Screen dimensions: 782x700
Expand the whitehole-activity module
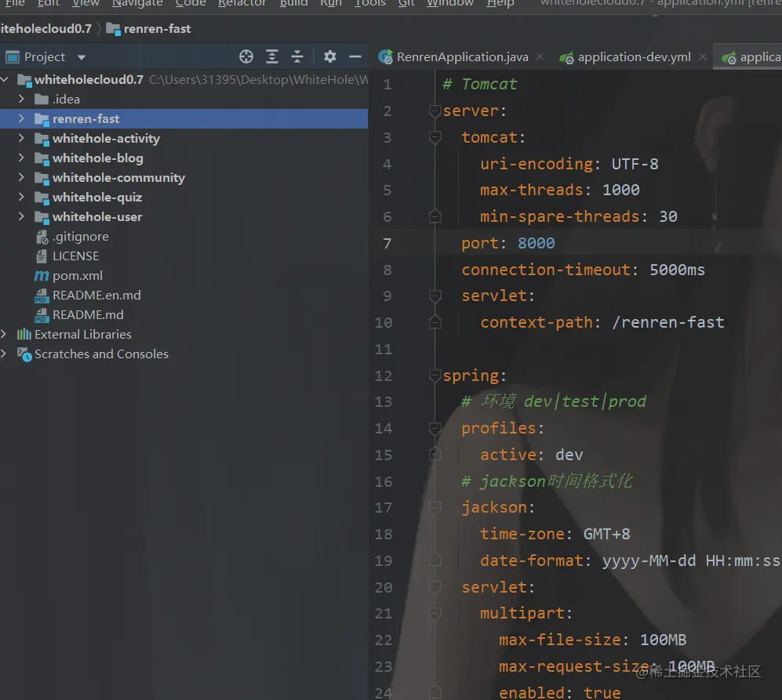point(21,138)
